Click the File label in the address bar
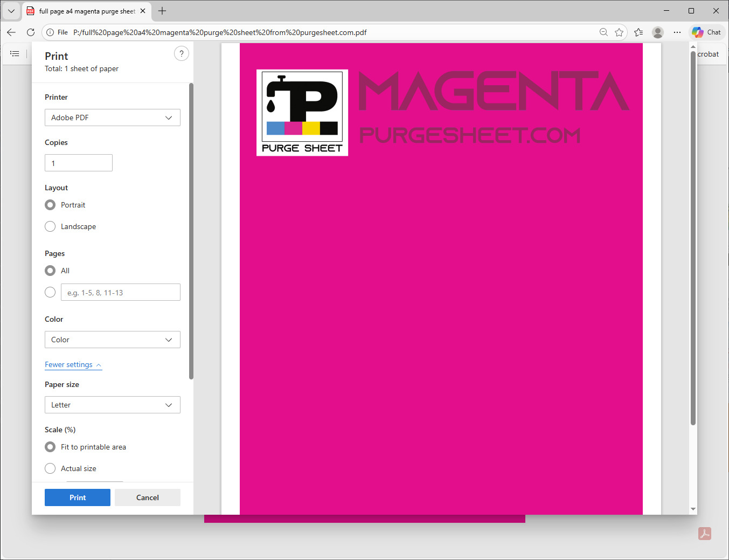Image resolution: width=729 pixels, height=560 pixels. pos(63,32)
